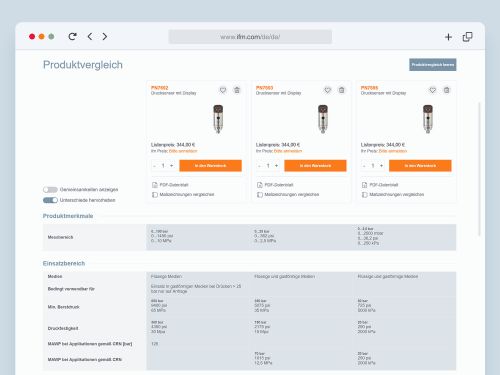Viewport: 500px width, 375px height.
Task: Open the PDF-Datenblatt icon for PN7093
Action: [260, 185]
